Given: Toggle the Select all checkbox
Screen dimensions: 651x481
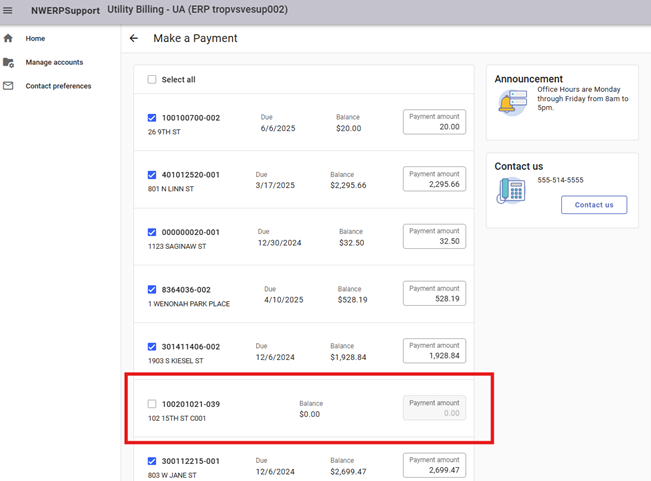Looking at the screenshot, I should tap(152, 80).
